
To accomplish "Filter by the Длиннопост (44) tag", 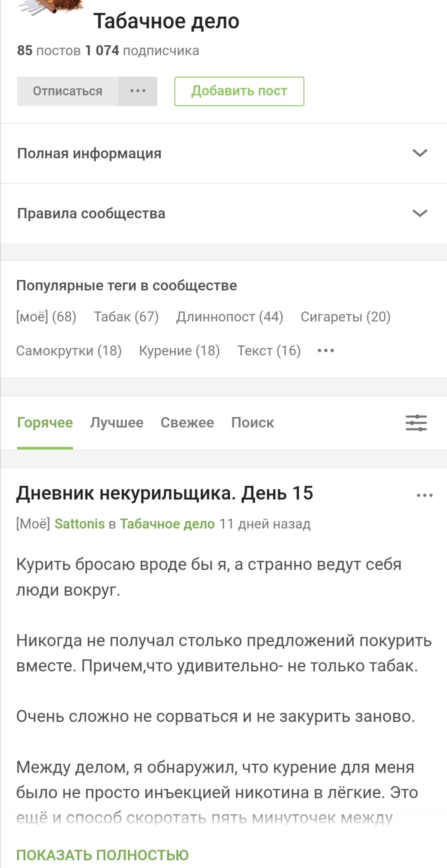I will click(230, 317).
